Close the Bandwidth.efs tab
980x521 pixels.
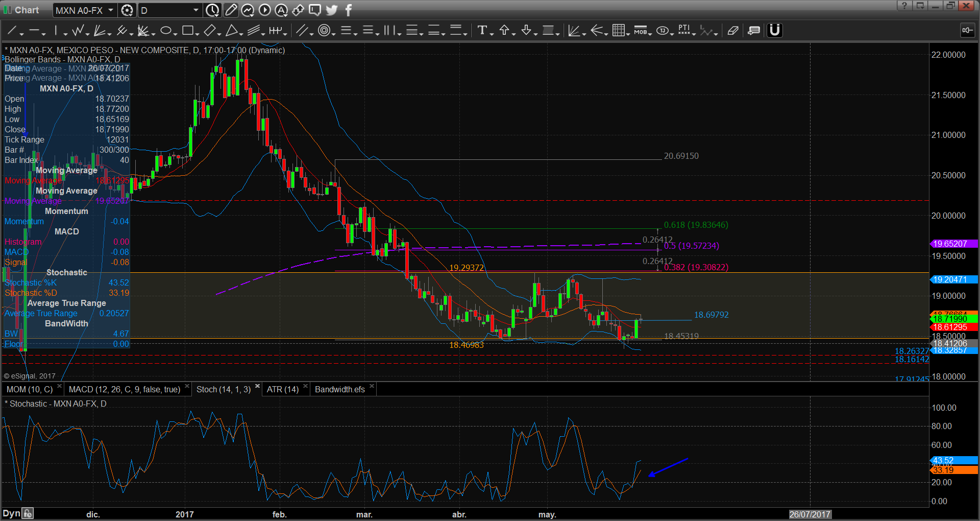click(x=372, y=386)
